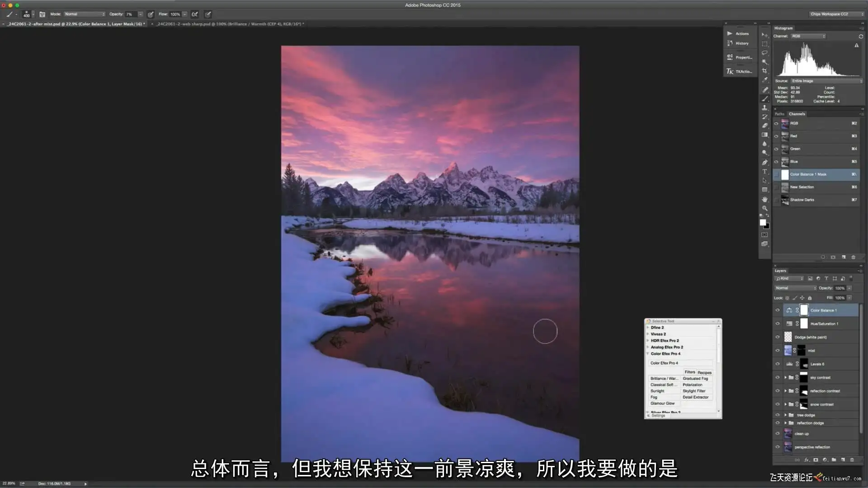868x488 pixels.
Task: Select the Crop tool
Action: click(764, 71)
